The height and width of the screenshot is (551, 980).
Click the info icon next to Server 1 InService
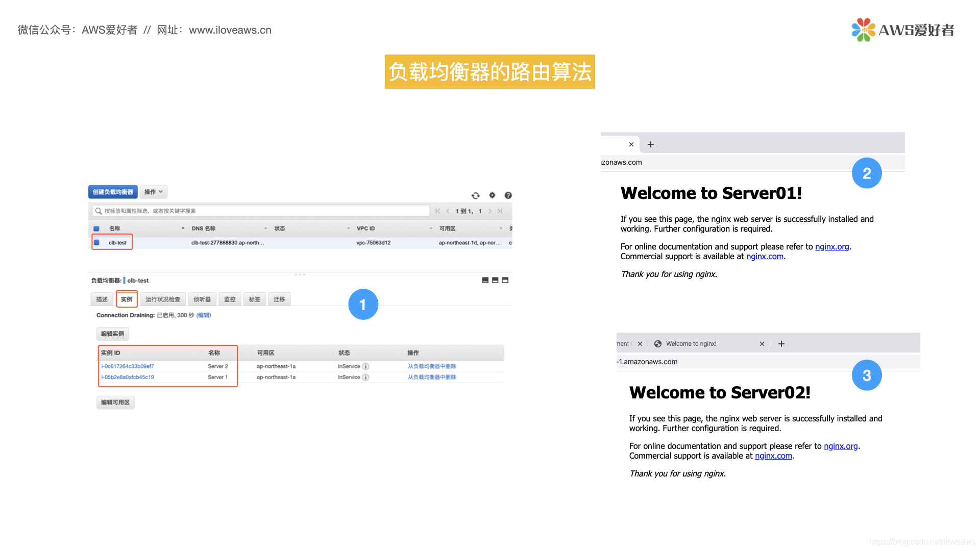pos(365,378)
